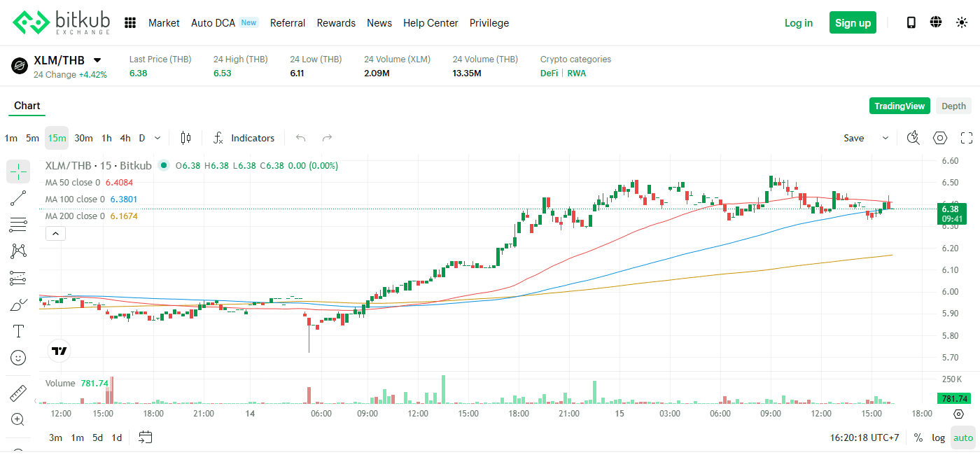Open chart settings hexagon icon
Screen dimensions: 980x455
coord(940,138)
